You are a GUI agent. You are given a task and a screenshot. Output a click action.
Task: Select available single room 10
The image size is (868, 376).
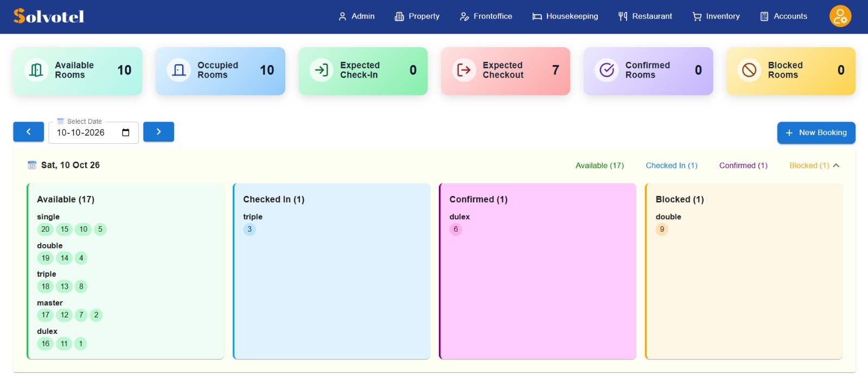84,230
